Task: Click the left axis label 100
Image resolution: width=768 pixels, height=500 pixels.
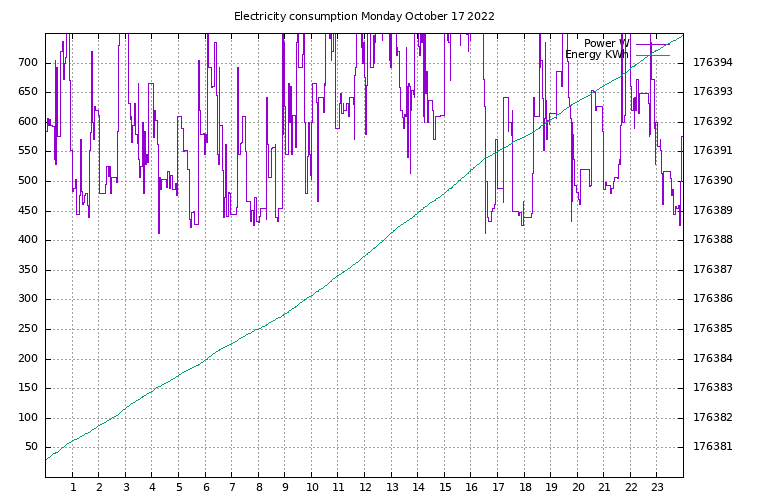Action: (x=28, y=418)
